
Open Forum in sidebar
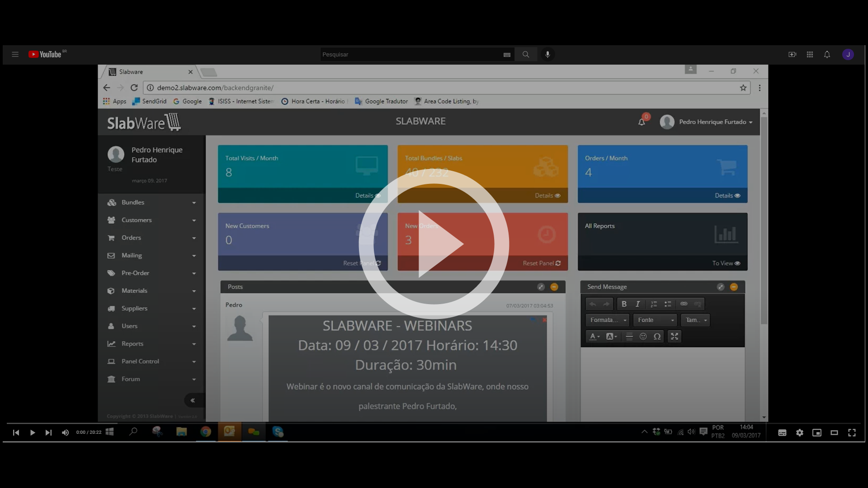(x=151, y=379)
